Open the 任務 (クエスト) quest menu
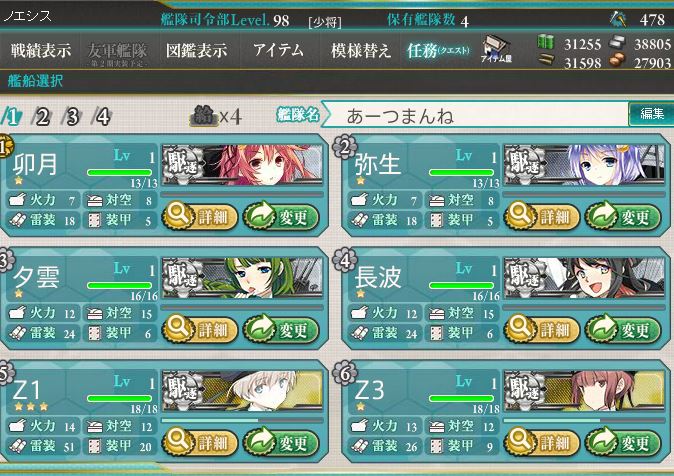This screenshot has width=674, height=476. 438,50
